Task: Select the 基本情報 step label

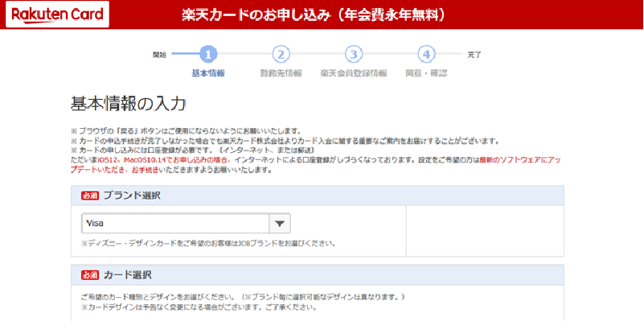Action: (x=208, y=73)
